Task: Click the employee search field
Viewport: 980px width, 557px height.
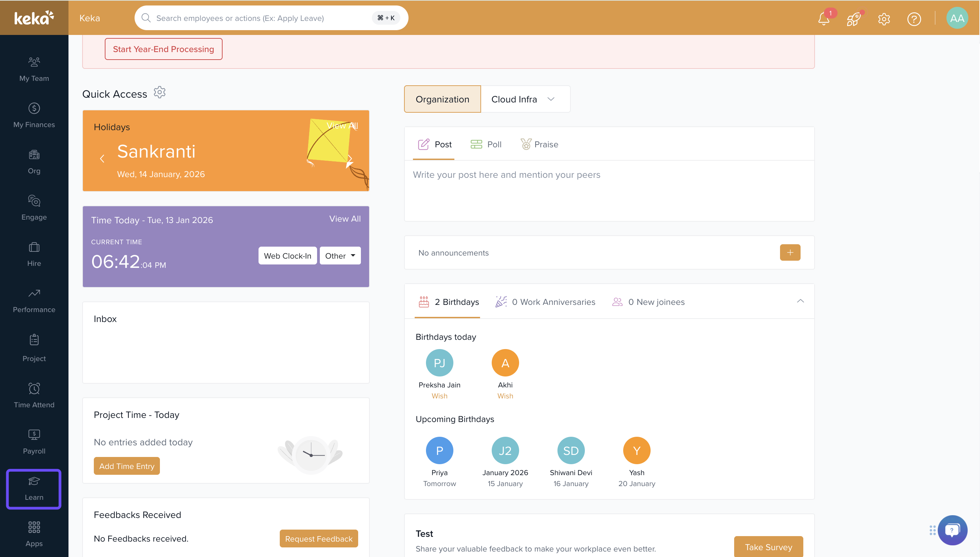Action: tap(260, 18)
